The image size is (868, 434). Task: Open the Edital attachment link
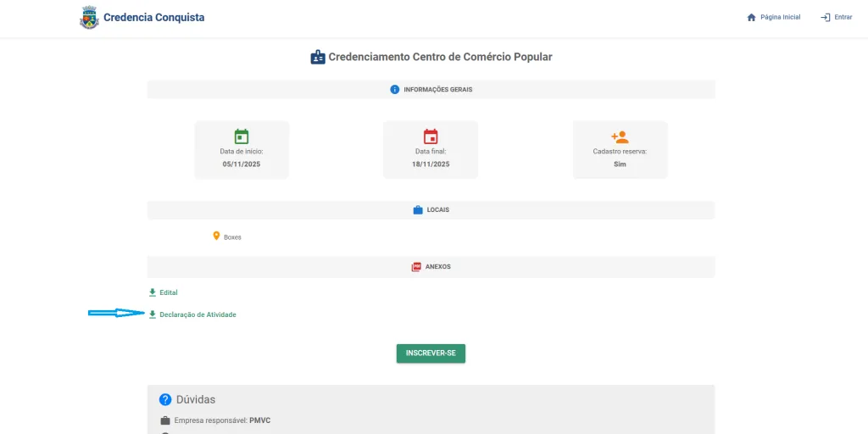pyautogui.click(x=169, y=292)
